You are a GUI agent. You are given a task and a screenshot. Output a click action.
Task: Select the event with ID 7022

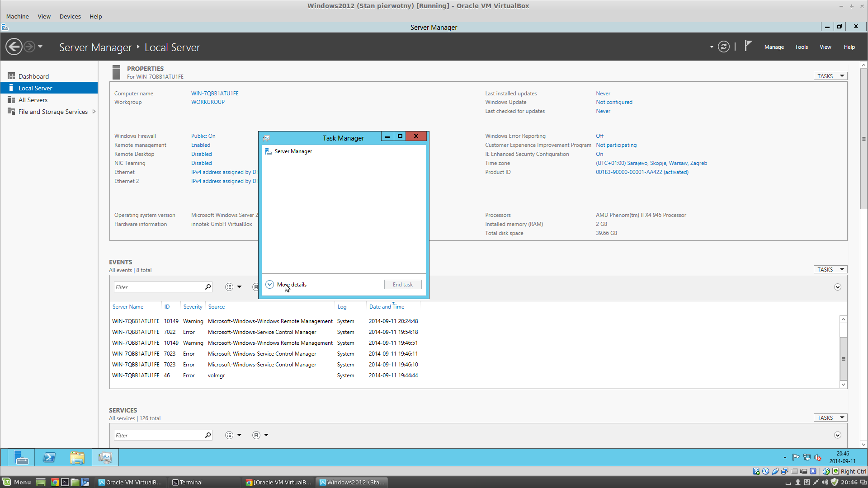pyautogui.click(x=265, y=332)
